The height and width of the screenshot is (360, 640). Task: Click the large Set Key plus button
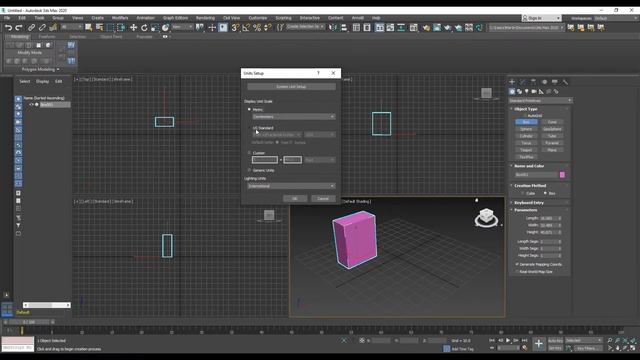click(x=538, y=344)
